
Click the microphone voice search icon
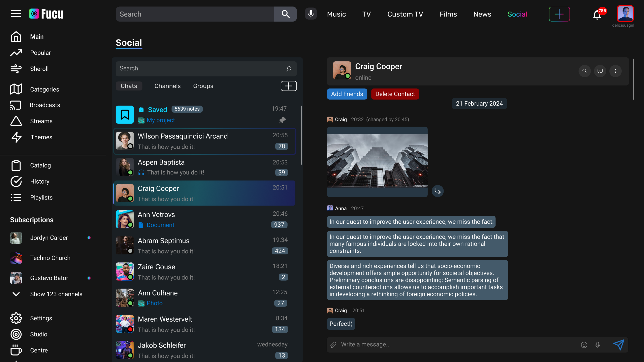tap(311, 14)
